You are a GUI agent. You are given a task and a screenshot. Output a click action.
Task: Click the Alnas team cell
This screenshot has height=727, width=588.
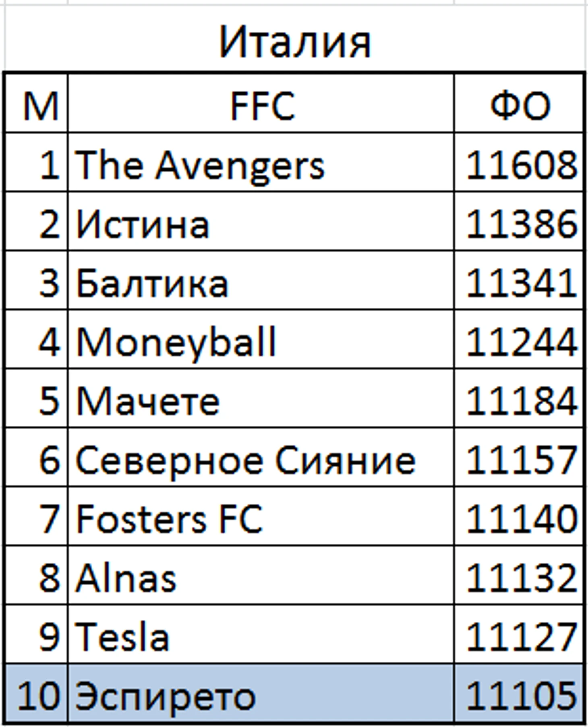[x=261, y=575]
